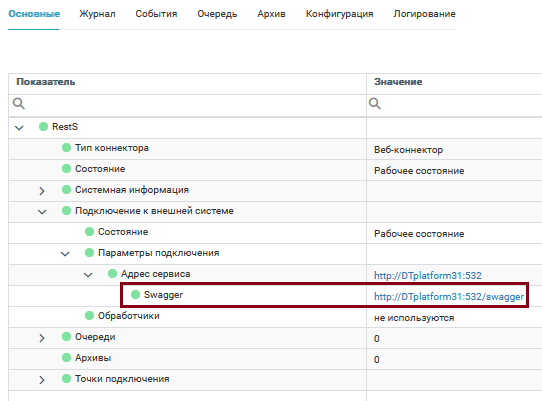Click the green dot beside Тип коннектора
The height and width of the screenshot is (401, 542).
click(66, 148)
